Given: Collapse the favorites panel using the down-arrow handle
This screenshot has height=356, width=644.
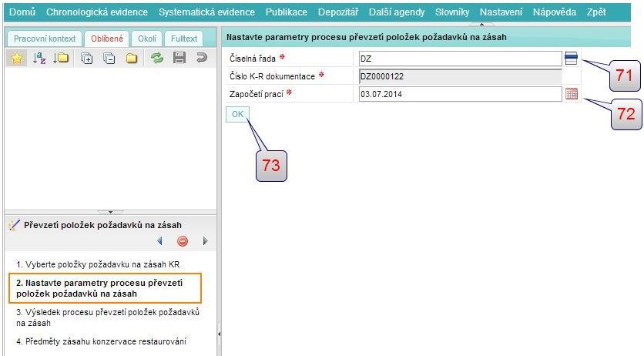Looking at the screenshot, I should [110, 212].
